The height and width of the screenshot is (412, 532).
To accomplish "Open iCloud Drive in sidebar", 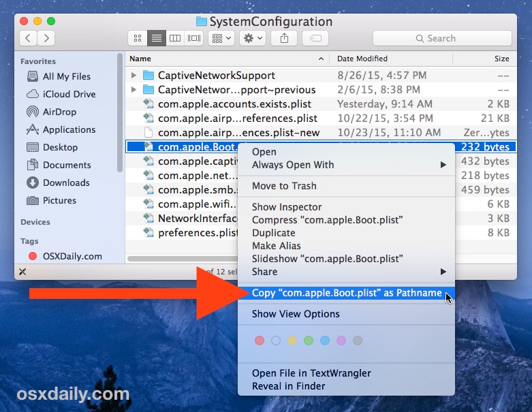I will [61, 94].
